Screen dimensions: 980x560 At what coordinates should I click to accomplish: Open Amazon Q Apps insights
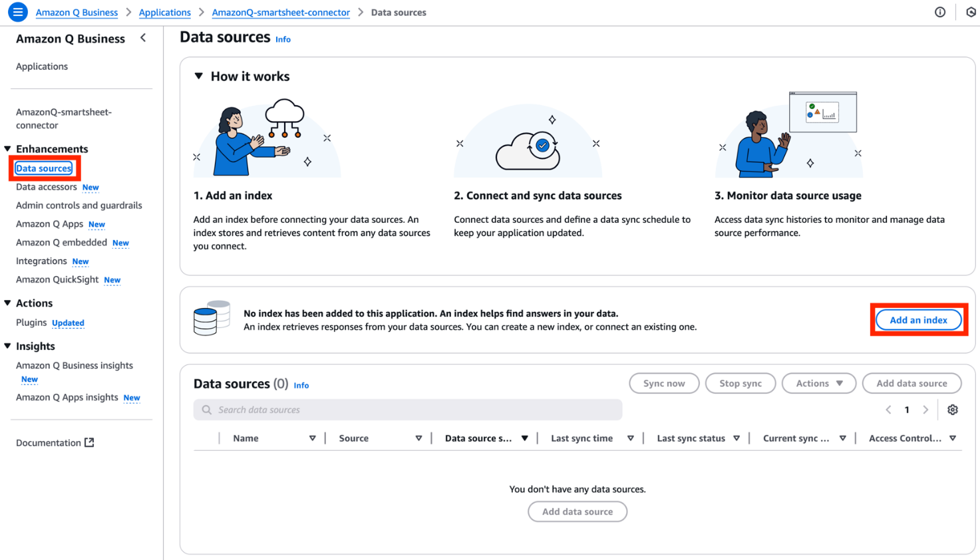(x=67, y=398)
